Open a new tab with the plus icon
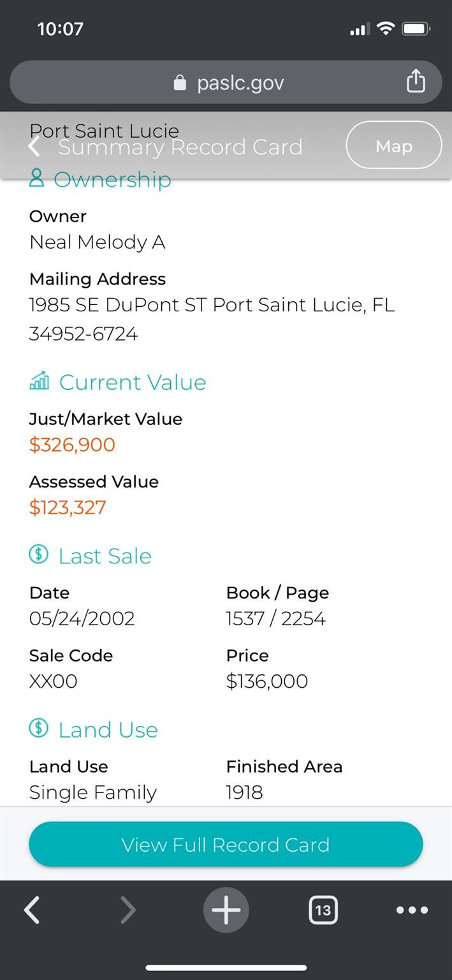Image resolution: width=452 pixels, height=980 pixels. click(226, 910)
